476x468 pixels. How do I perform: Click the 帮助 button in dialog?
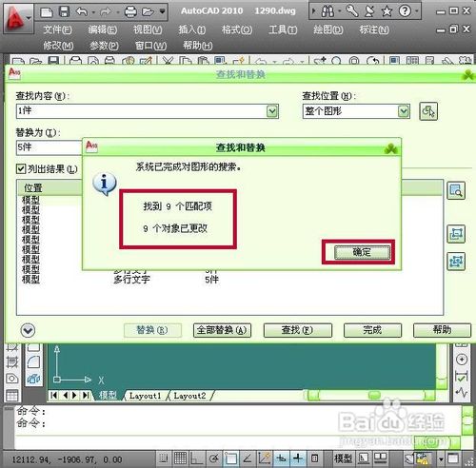tap(442, 330)
